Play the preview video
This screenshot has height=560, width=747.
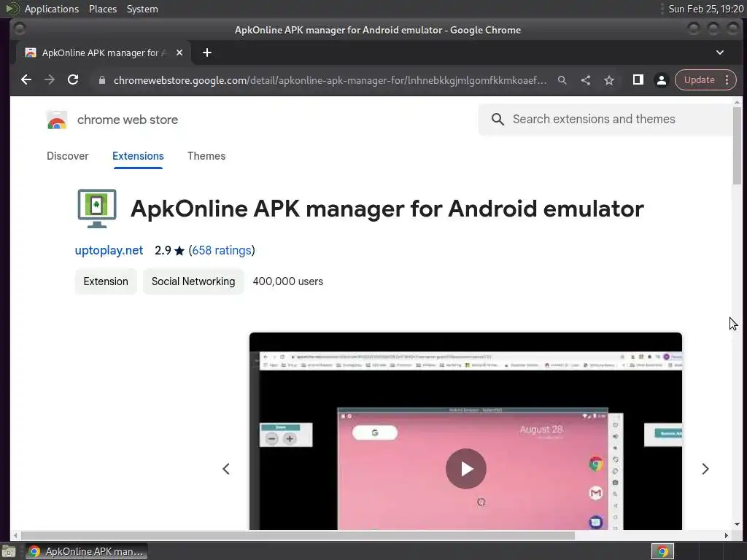pos(466,469)
